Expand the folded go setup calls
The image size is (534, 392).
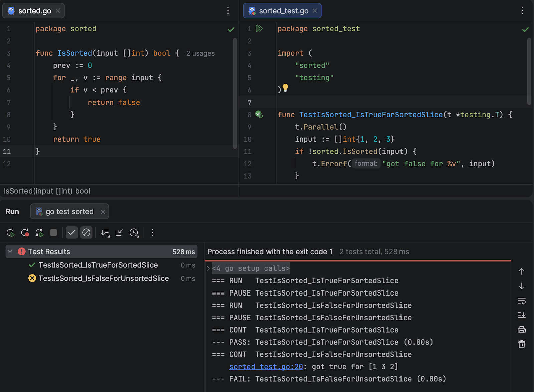coord(208,268)
